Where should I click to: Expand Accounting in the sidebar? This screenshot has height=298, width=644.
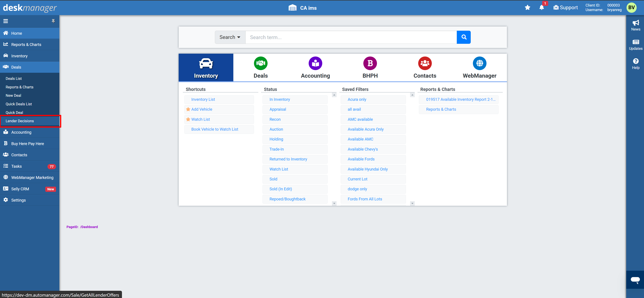click(x=30, y=132)
